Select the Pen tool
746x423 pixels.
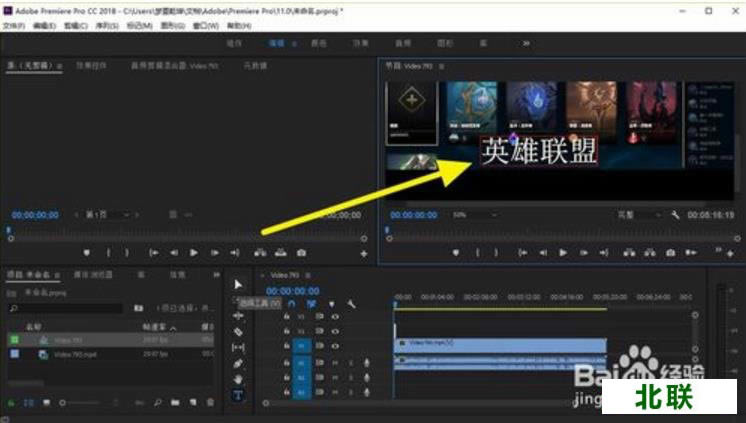238,363
